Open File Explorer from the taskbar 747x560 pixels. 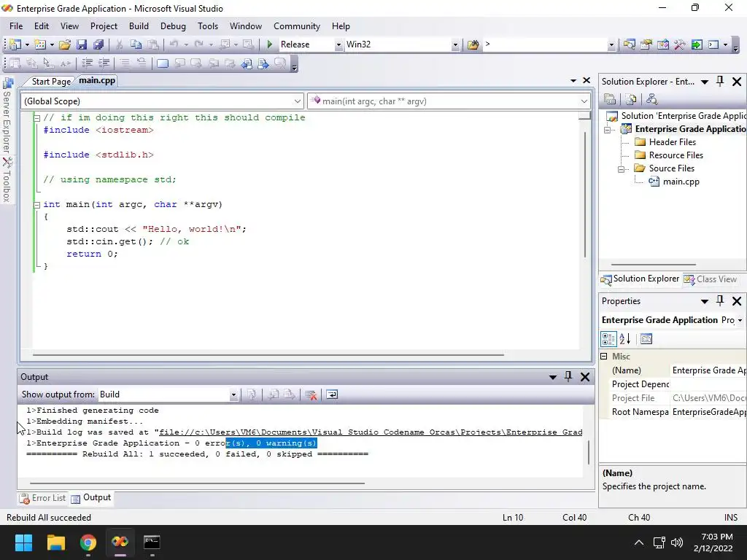coord(55,542)
